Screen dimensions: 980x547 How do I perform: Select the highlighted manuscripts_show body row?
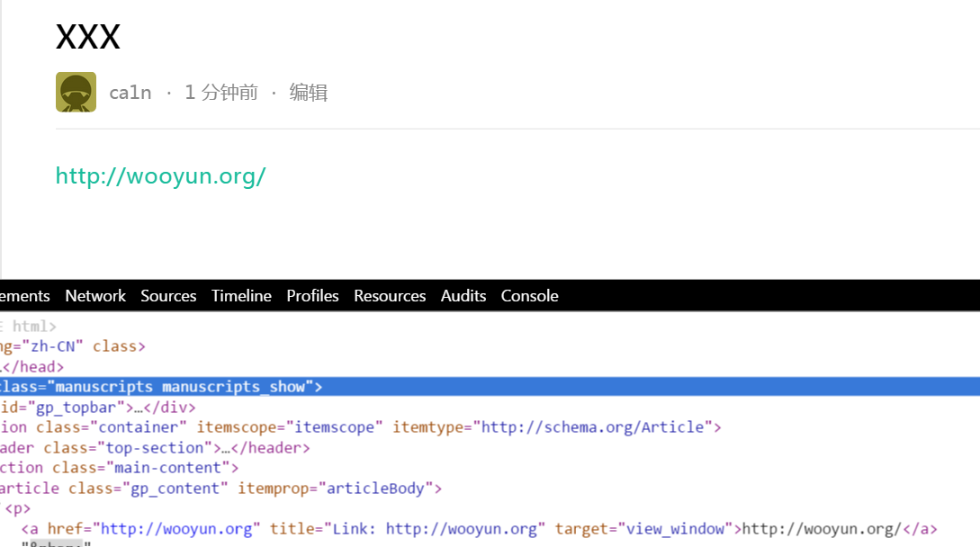(x=490, y=387)
